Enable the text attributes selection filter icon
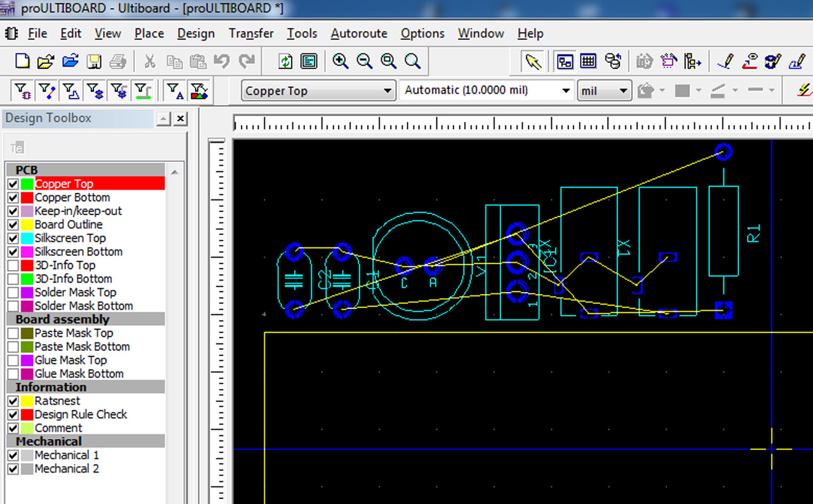 click(175, 91)
